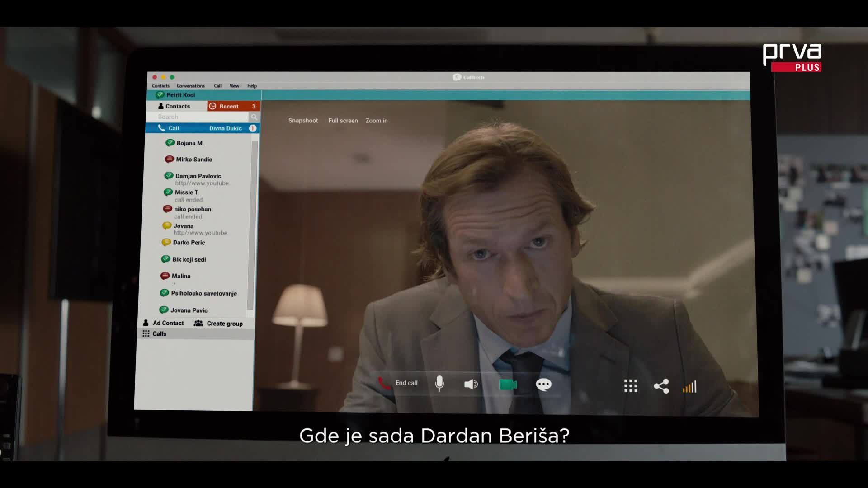Click the green status icon beside Jovana Pavic
The height and width of the screenshot is (488, 868).
(x=164, y=310)
